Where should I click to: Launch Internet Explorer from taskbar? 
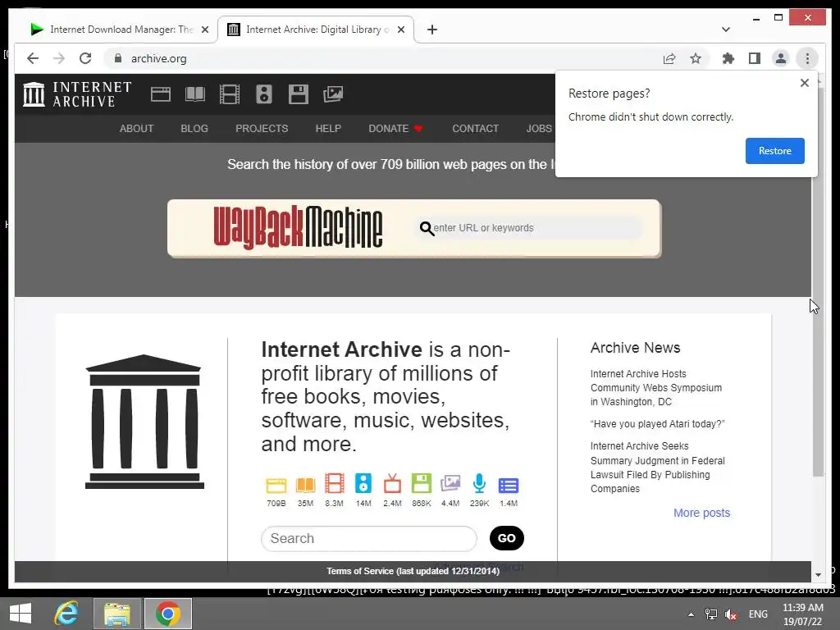point(67,614)
